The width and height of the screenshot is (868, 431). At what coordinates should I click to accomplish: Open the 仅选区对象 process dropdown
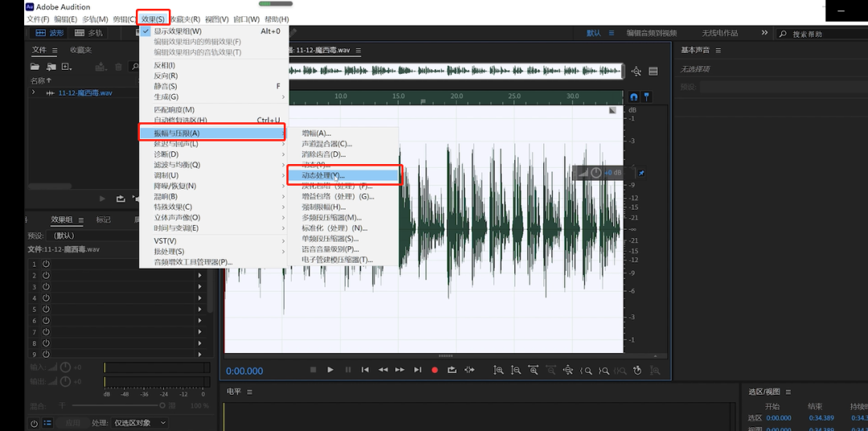[x=140, y=423]
